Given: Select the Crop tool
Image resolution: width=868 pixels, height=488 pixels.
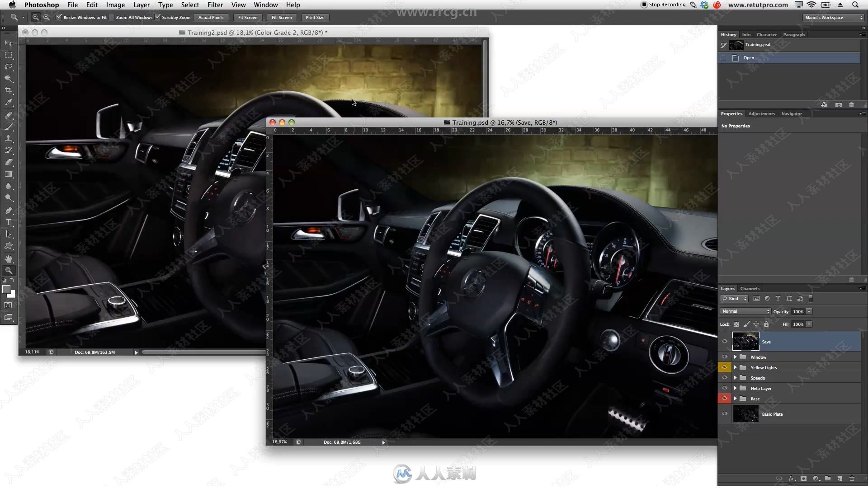Looking at the screenshot, I should [8, 90].
